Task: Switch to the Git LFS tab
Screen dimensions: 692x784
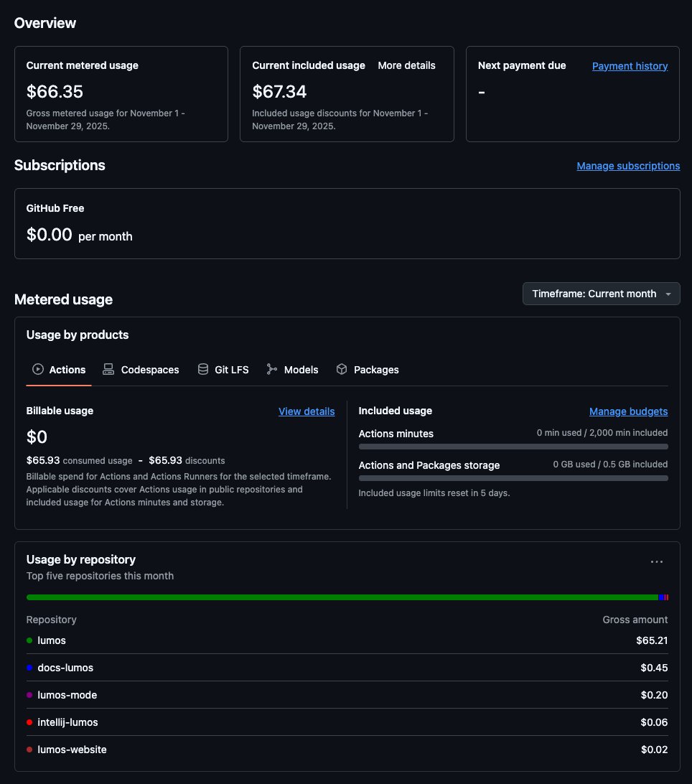Action: (223, 370)
